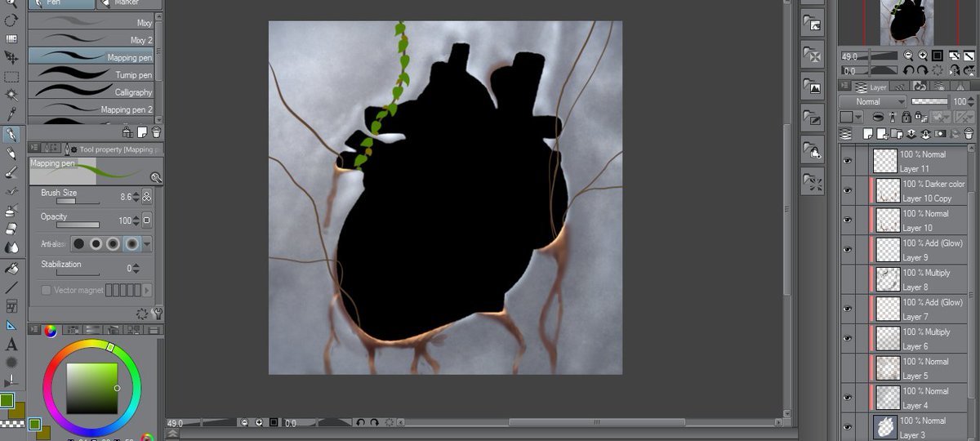Image resolution: width=980 pixels, height=441 pixels.
Task: Set anti-aliasing to none option
Action: 79,244
